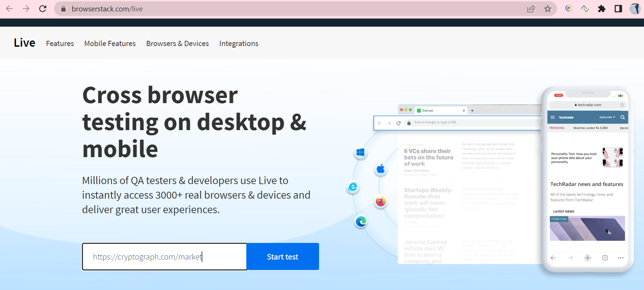Toggle the browser side panel icon
644x290 pixels.
click(618, 9)
